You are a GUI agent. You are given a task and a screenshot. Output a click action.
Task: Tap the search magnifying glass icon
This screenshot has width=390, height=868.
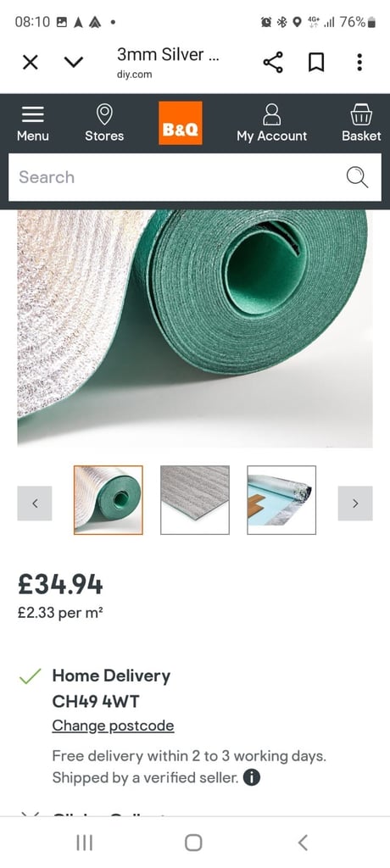[357, 177]
